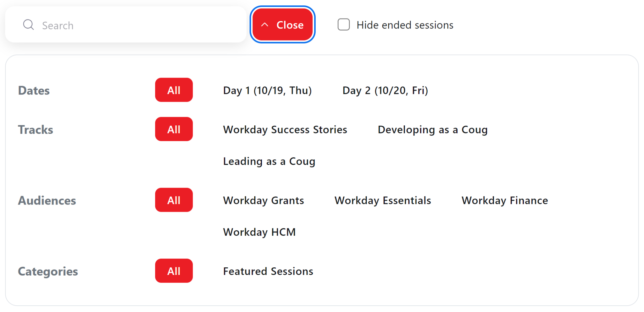Click the search magnifier icon
Image resolution: width=644 pixels, height=312 pixels.
click(28, 25)
